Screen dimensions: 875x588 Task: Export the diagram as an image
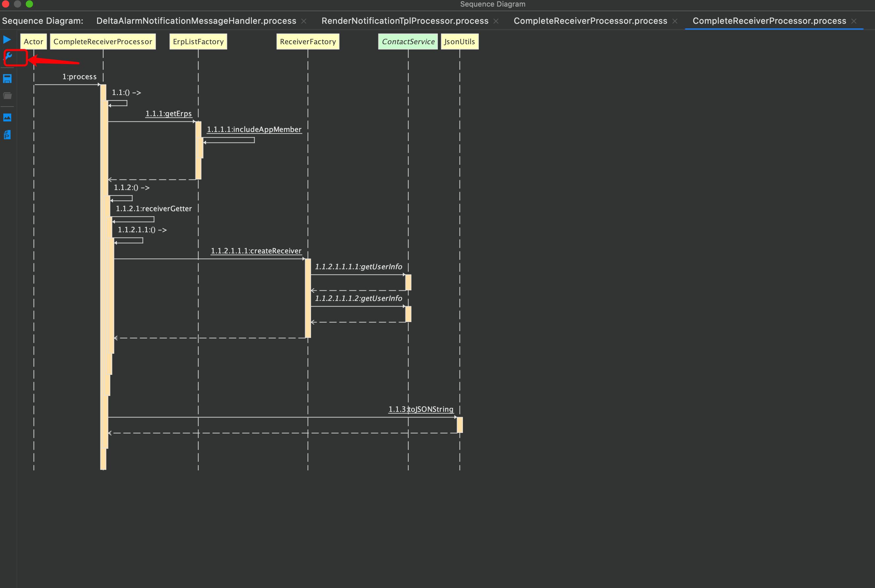[x=7, y=117]
